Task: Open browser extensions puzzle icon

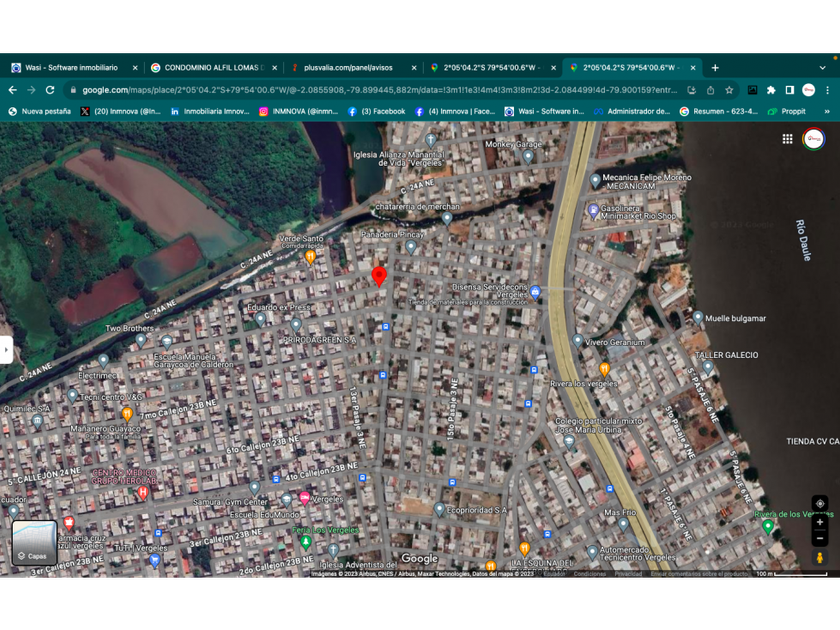Action: [x=771, y=90]
